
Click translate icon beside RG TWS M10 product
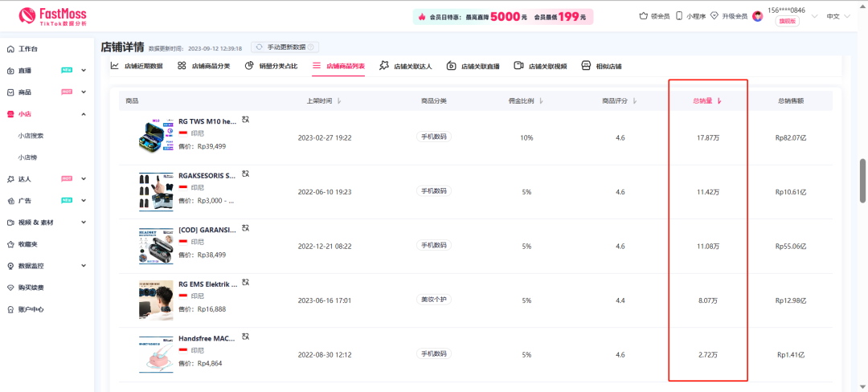coord(246,120)
